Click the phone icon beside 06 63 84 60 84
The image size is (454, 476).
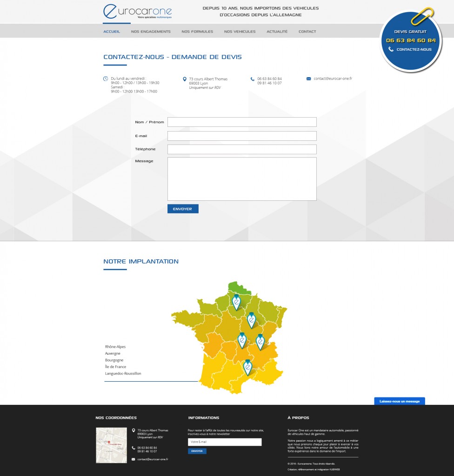coord(253,79)
